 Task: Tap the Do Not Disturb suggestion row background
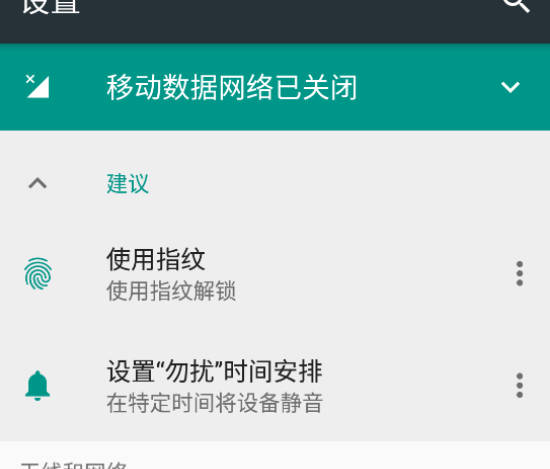coord(275,385)
